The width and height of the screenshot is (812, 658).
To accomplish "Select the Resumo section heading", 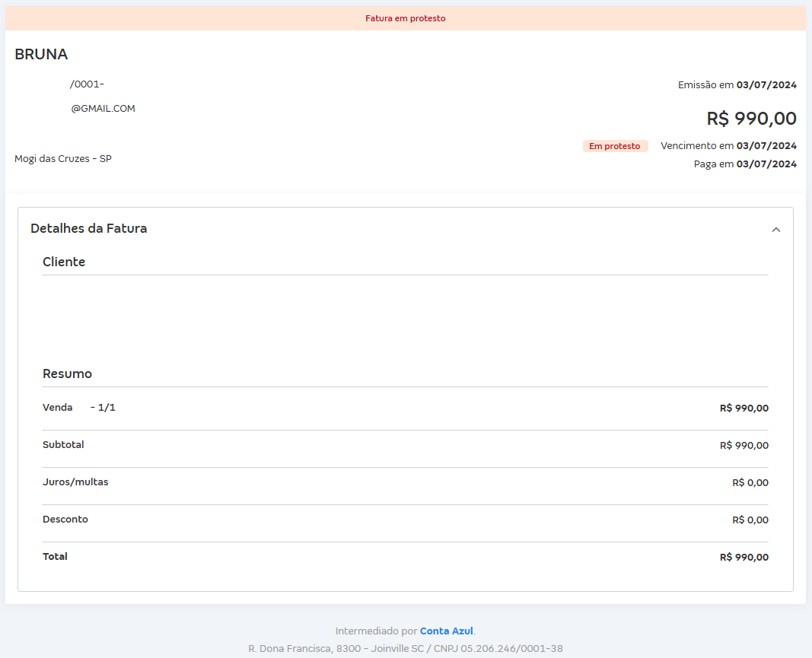I will coord(67,374).
